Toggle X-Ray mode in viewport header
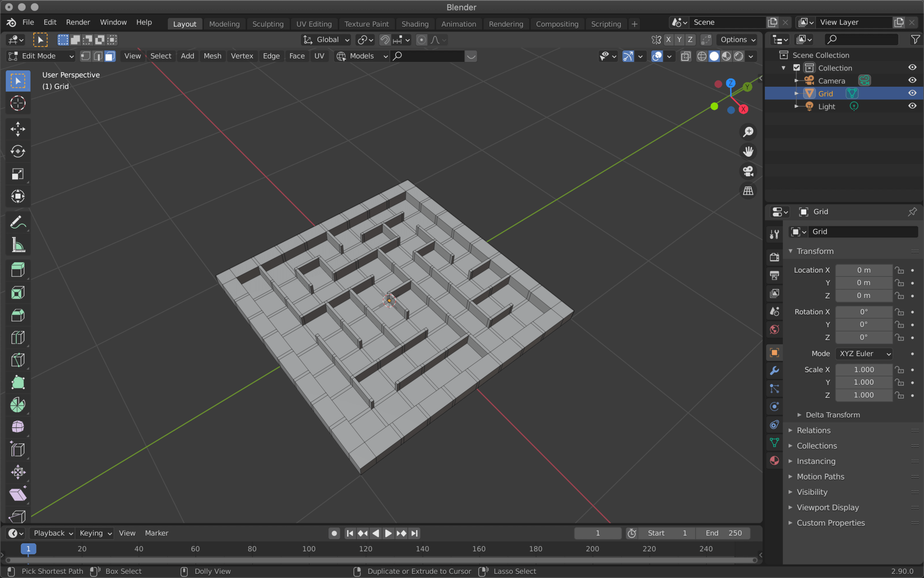Image resolution: width=924 pixels, height=578 pixels. click(686, 56)
